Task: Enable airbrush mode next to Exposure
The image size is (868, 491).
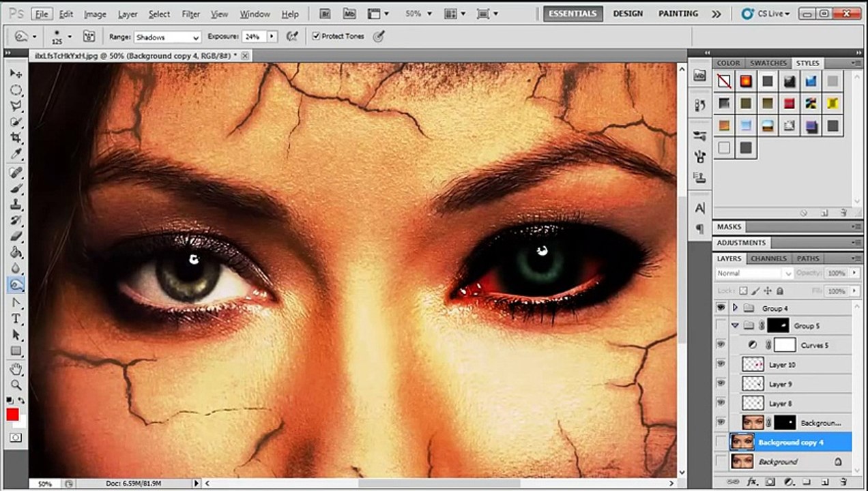Action: [x=293, y=36]
